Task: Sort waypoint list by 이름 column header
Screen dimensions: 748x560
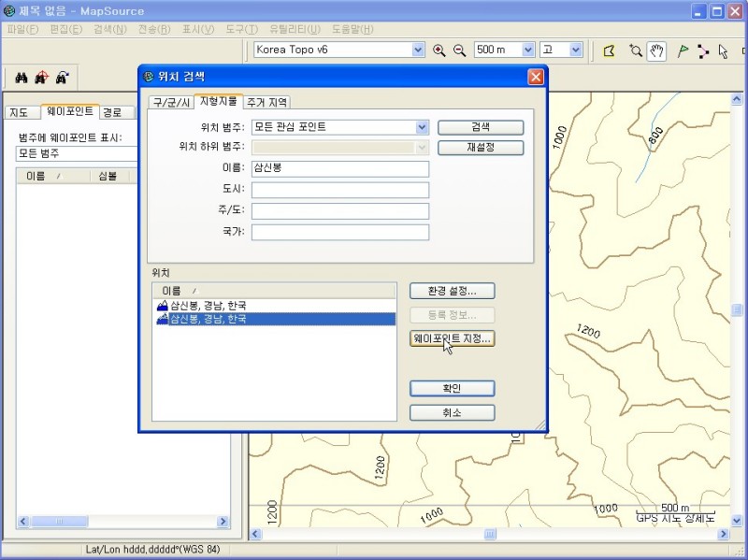Action: click(53, 176)
